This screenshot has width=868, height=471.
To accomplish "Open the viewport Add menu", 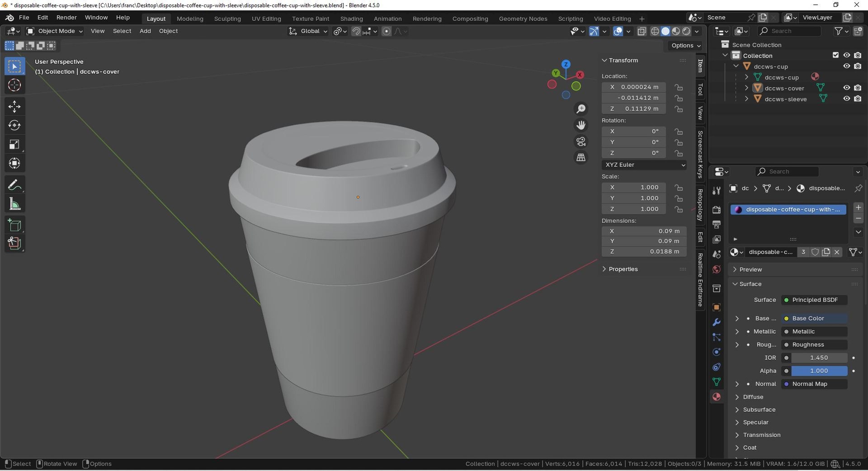I will (x=145, y=31).
